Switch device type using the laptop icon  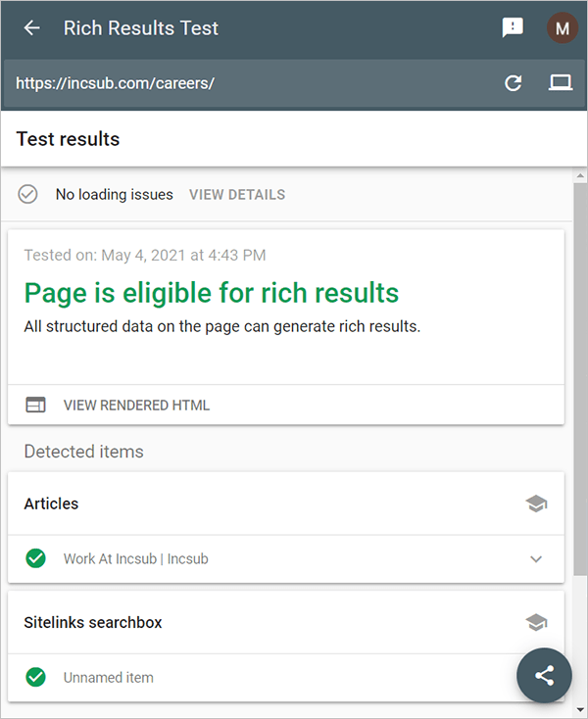[x=560, y=83]
